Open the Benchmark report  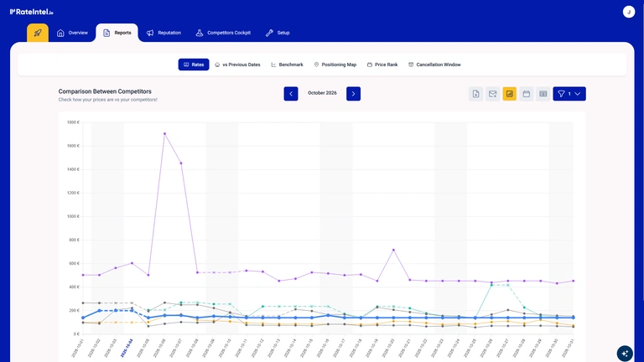coord(287,65)
